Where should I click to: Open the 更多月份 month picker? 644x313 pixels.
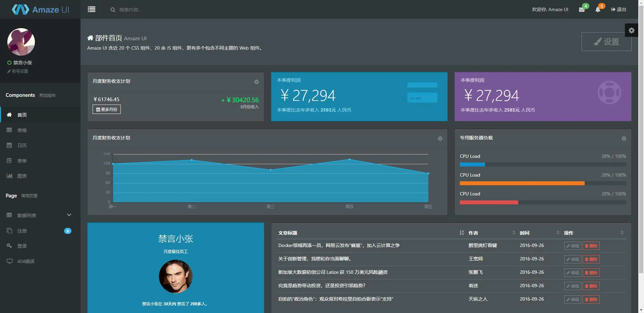click(x=107, y=109)
